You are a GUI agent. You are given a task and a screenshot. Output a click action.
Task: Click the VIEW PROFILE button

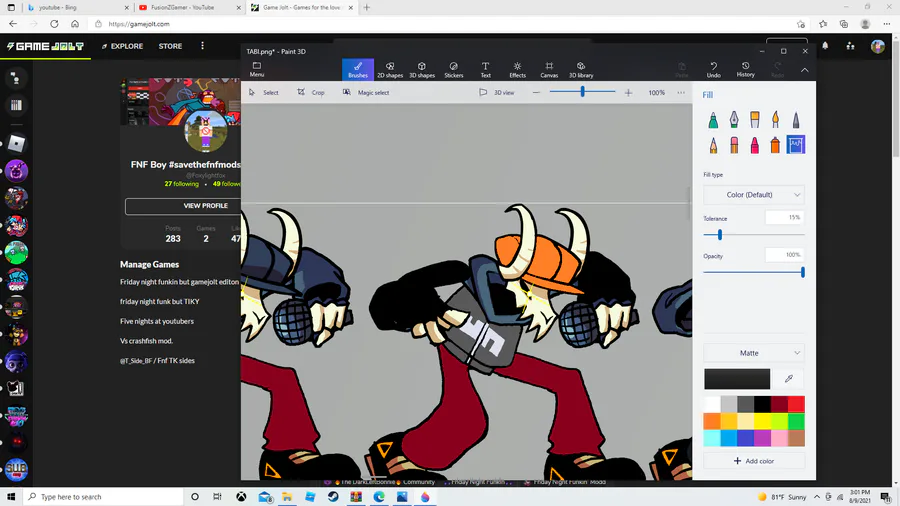205,206
